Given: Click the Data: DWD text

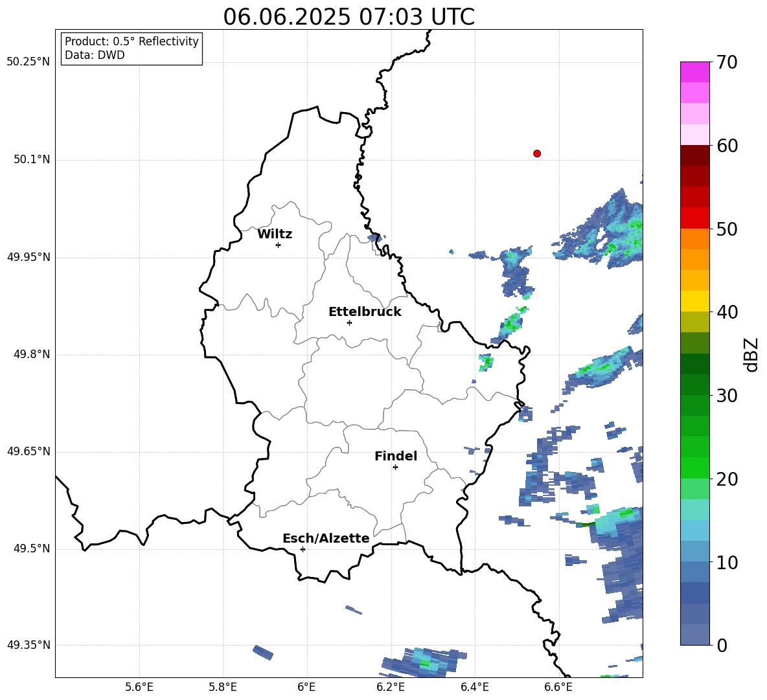Looking at the screenshot, I should point(95,55).
